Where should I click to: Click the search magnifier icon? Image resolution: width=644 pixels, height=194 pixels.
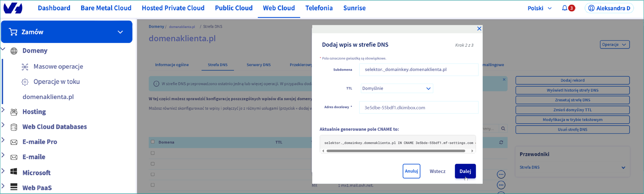click(503, 129)
